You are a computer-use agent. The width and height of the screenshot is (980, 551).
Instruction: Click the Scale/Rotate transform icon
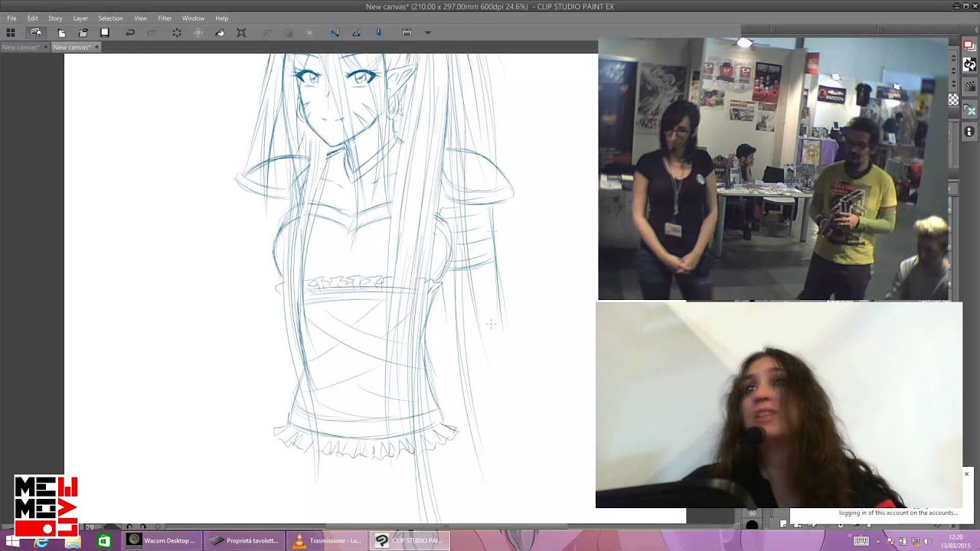(x=242, y=33)
